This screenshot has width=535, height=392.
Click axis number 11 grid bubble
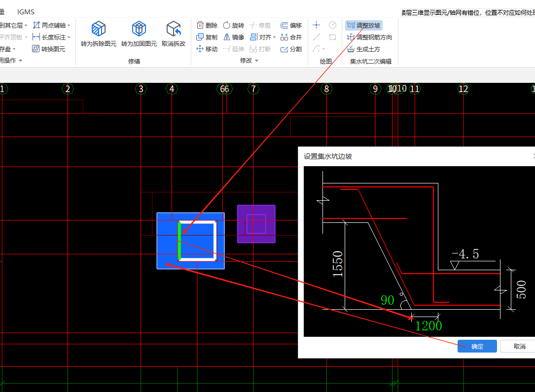pyautogui.click(x=415, y=89)
